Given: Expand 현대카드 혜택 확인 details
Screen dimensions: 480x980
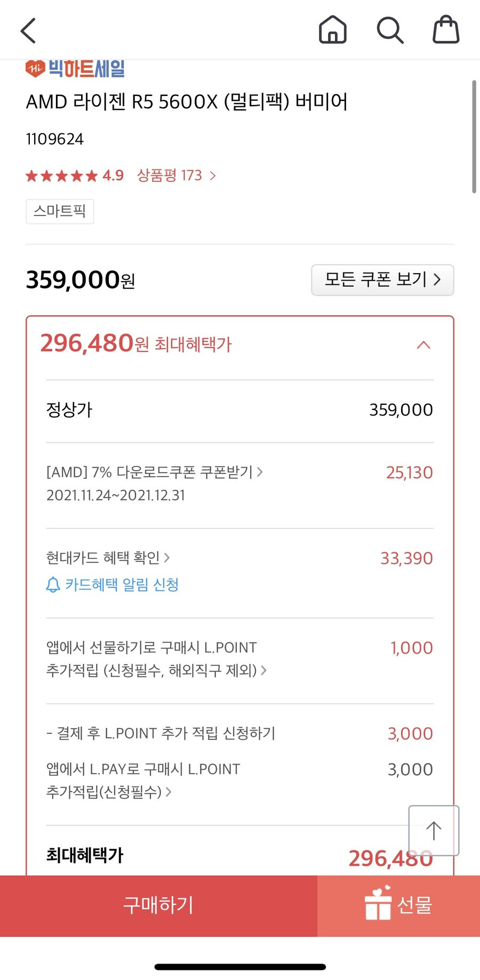Looking at the screenshot, I should click(x=108, y=558).
